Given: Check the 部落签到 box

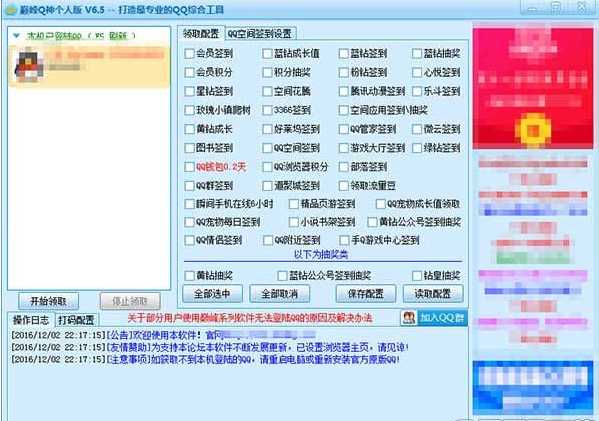Looking at the screenshot, I should (344, 167).
